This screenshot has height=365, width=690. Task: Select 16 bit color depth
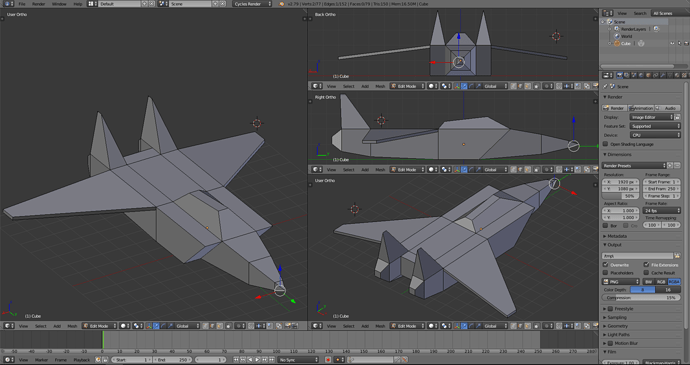(x=668, y=290)
